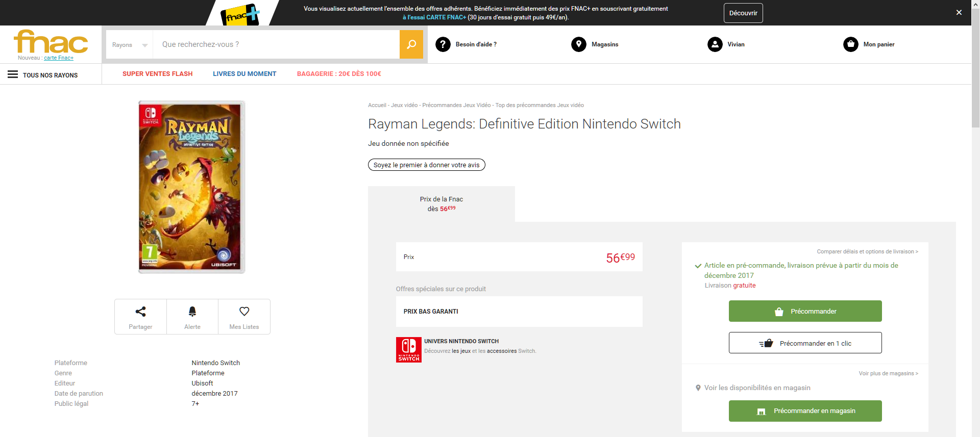This screenshot has width=980, height=437.
Task: Click Précommandes Jeux Vidéo breadcrumb link
Action: point(456,105)
